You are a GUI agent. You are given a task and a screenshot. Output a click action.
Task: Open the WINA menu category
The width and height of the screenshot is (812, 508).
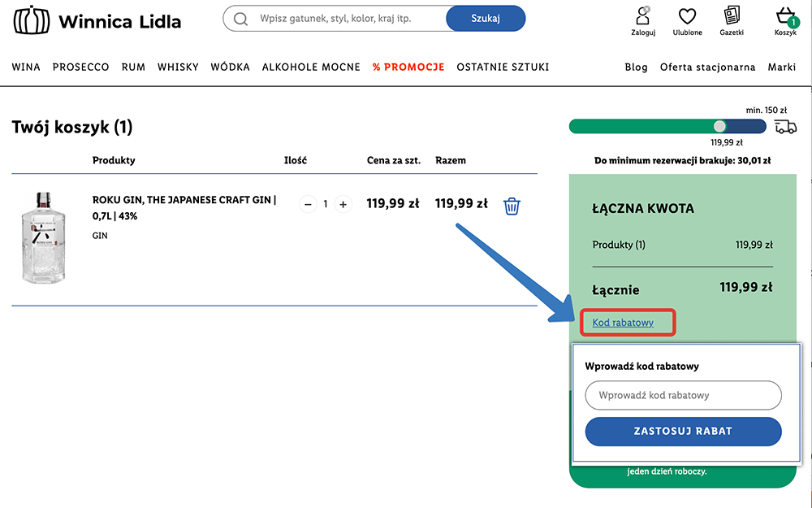coord(26,67)
